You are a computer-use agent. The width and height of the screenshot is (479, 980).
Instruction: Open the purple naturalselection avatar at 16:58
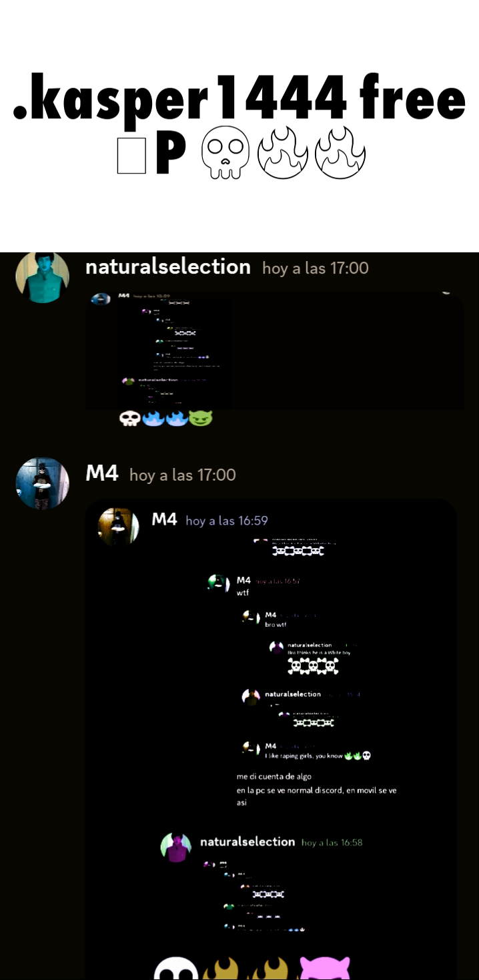(x=176, y=848)
